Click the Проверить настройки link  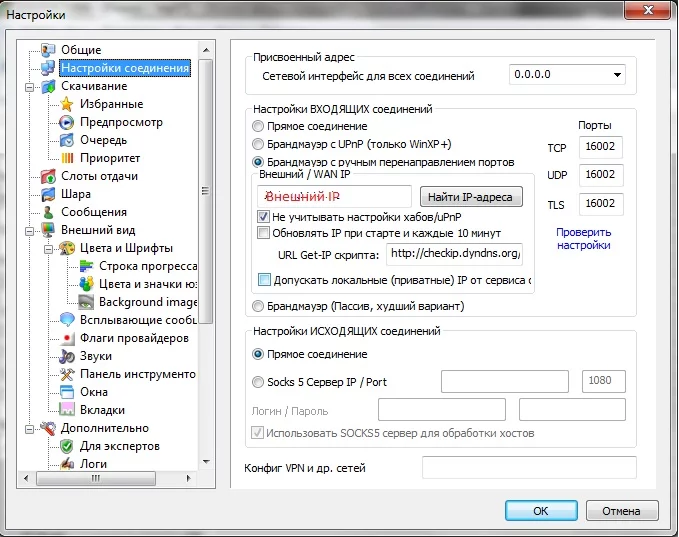pyautogui.click(x=583, y=239)
